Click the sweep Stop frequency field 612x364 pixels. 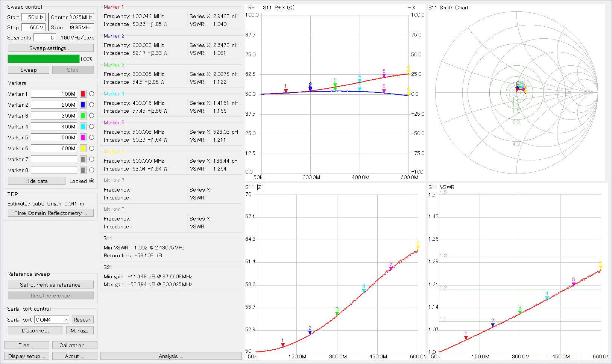33,27
